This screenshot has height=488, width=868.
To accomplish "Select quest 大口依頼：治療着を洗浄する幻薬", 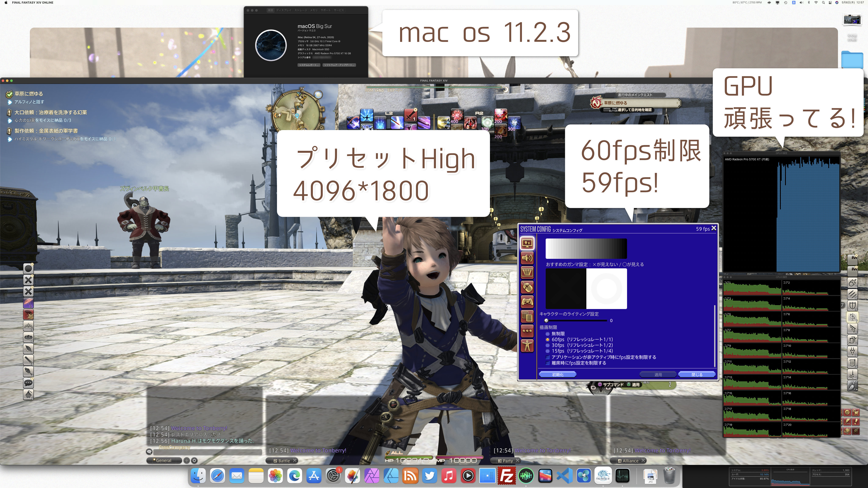I will [51, 112].
